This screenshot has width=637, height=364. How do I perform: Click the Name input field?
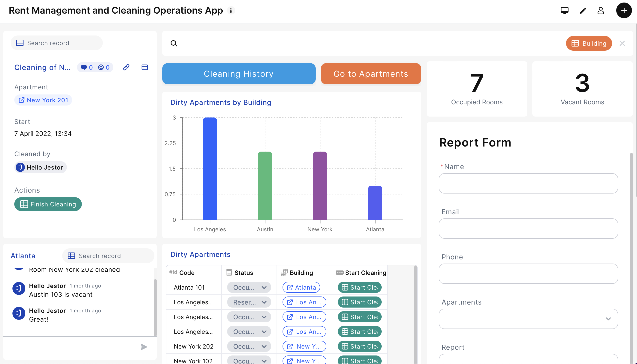(x=528, y=183)
